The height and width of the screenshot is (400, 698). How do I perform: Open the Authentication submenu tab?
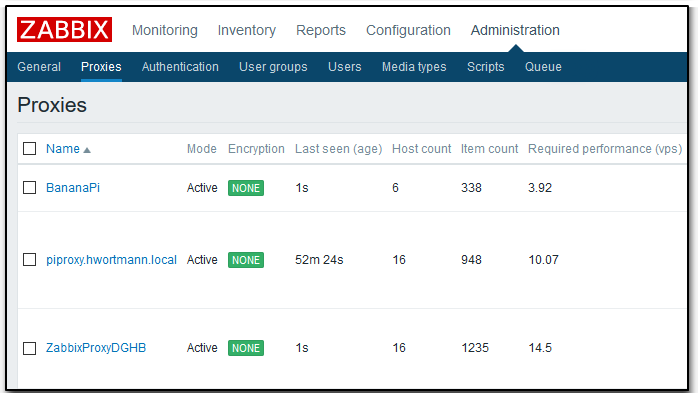click(180, 67)
